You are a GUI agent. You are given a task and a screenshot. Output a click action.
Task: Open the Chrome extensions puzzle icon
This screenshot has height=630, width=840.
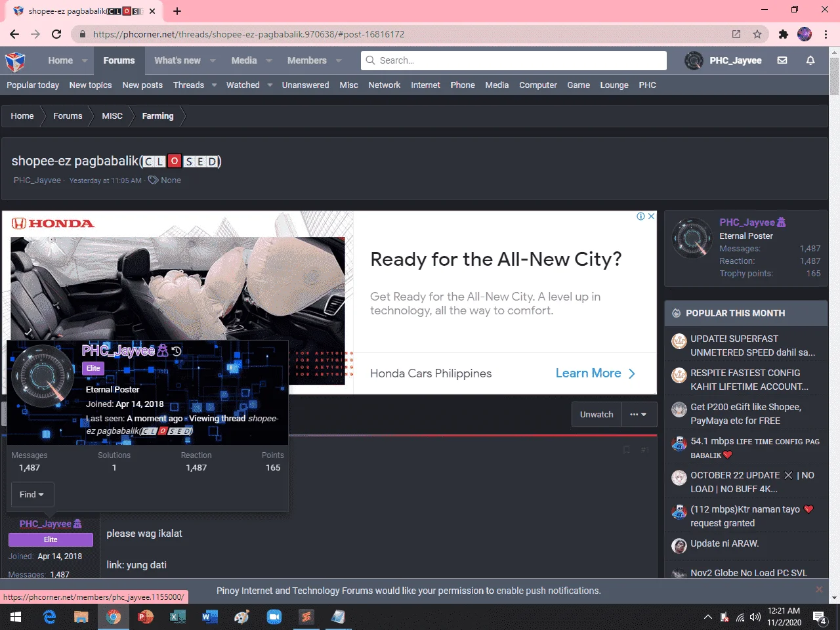[x=783, y=34]
